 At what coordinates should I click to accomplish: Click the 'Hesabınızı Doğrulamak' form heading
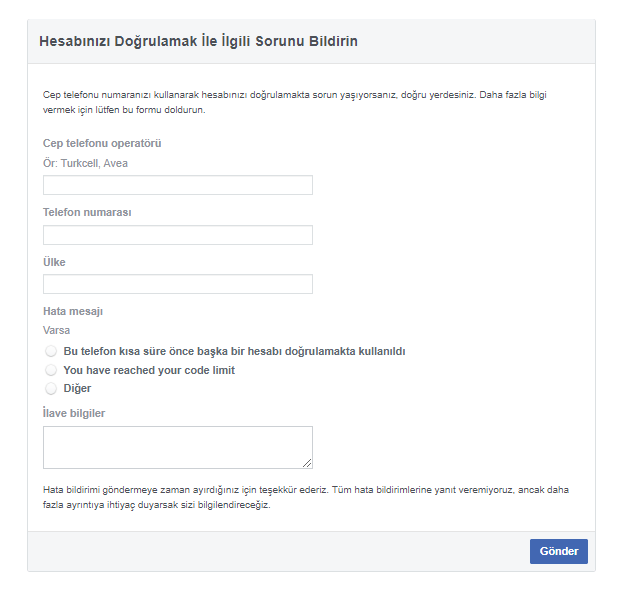(x=198, y=41)
